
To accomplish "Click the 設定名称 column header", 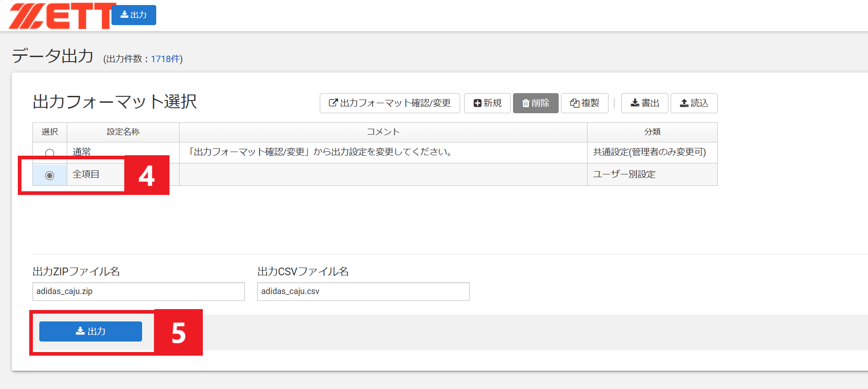I will pyautogui.click(x=123, y=132).
